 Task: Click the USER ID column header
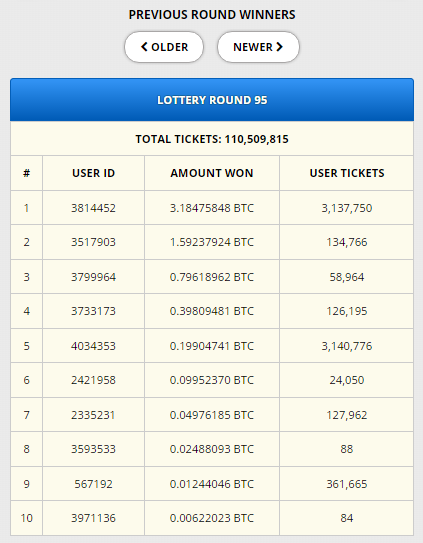tap(94, 173)
